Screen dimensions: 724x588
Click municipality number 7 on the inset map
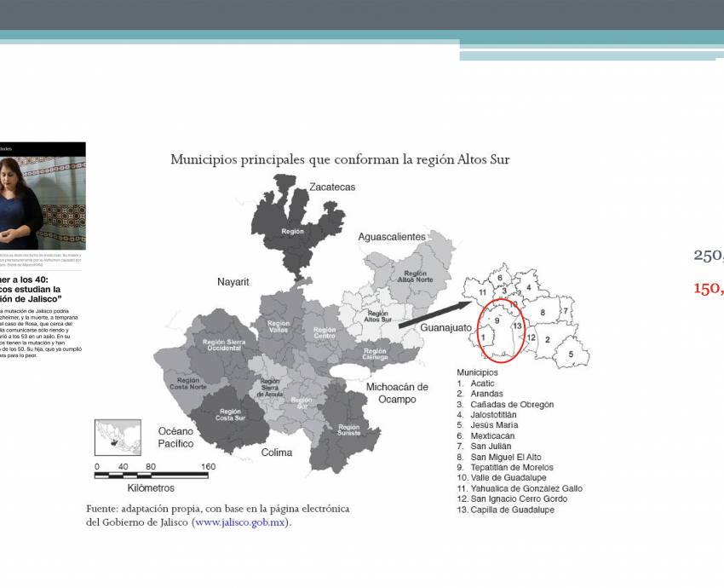(x=566, y=311)
